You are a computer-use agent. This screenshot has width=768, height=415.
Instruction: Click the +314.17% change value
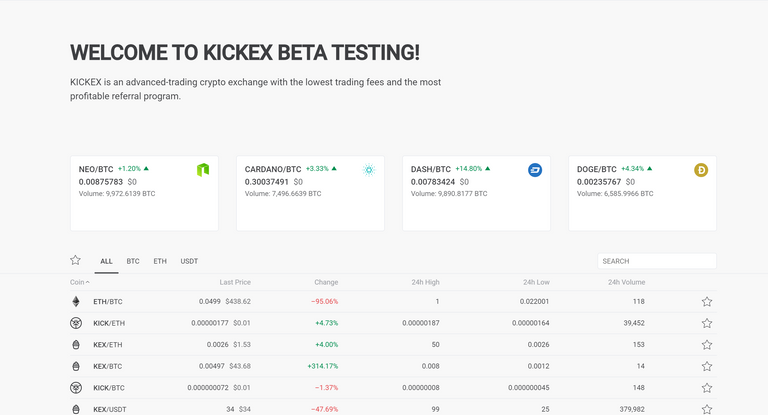[x=323, y=366]
